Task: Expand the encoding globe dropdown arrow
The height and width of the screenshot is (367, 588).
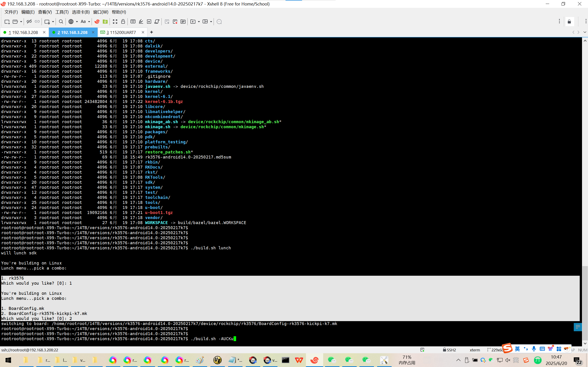Action: tap(77, 22)
